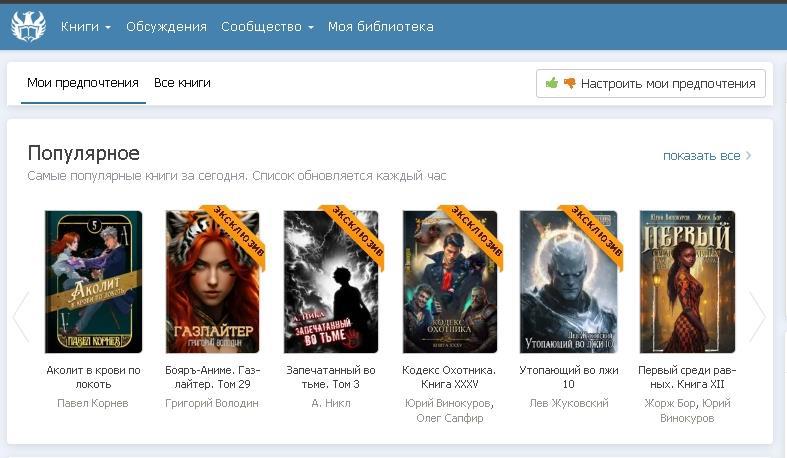Open the Кодекс Охотника book cover
This screenshot has width=787, height=458.
[x=450, y=282]
